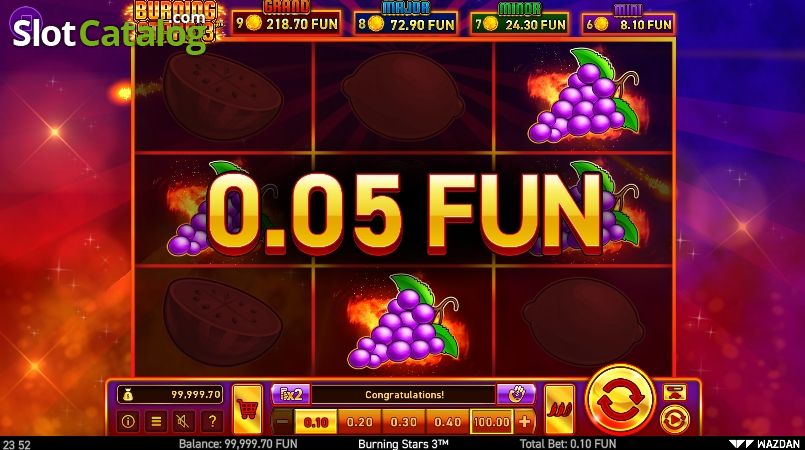The image size is (805, 450).
Task: Select the 0.10 bet value
Action: (316, 422)
